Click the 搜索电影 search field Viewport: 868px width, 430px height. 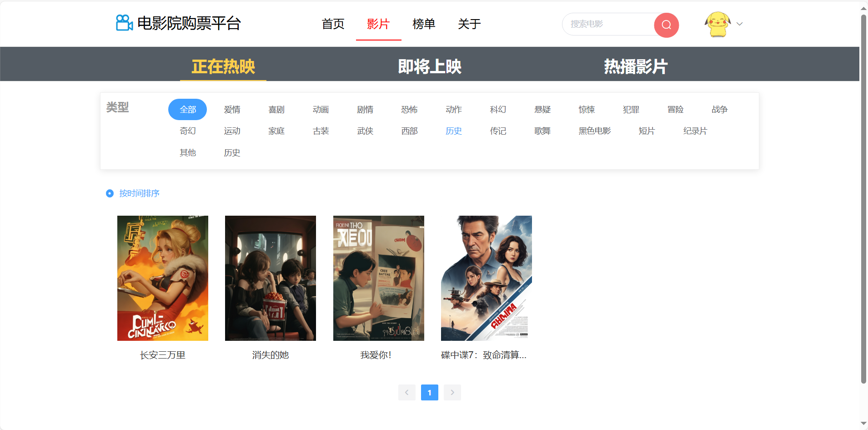(608, 24)
